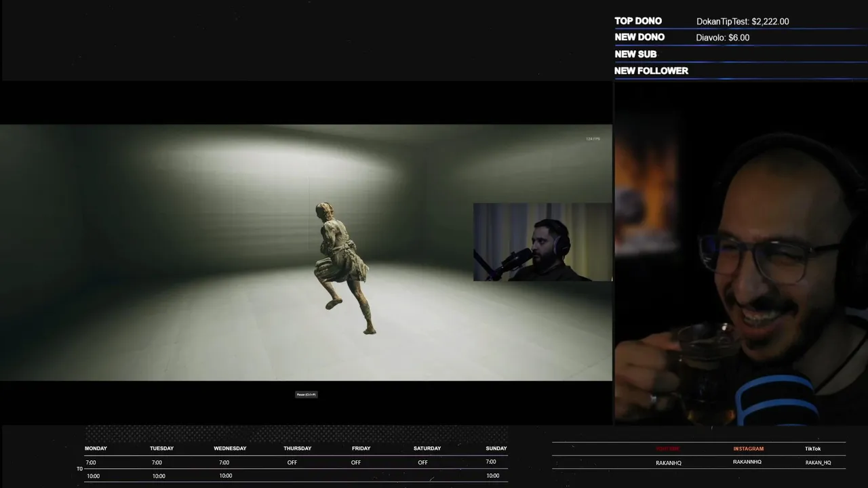Viewport: 868px width, 488px height.
Task: Click Friday's OFF entry
Action: (x=356, y=463)
